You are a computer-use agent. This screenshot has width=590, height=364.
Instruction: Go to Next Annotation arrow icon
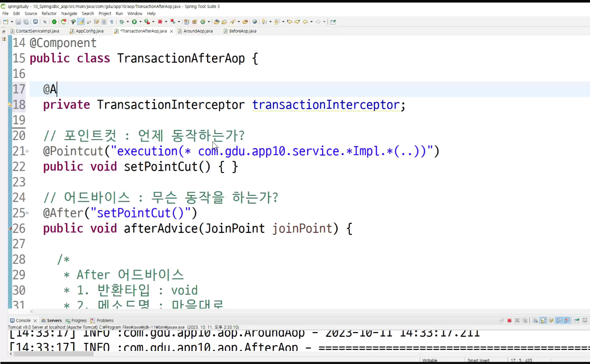pyautogui.click(x=264, y=22)
